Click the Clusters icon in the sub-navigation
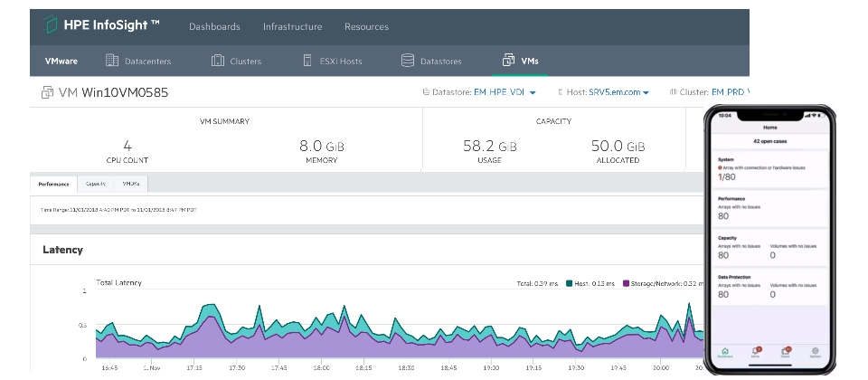Image resolution: width=868 pixels, height=380 pixels. (x=217, y=62)
